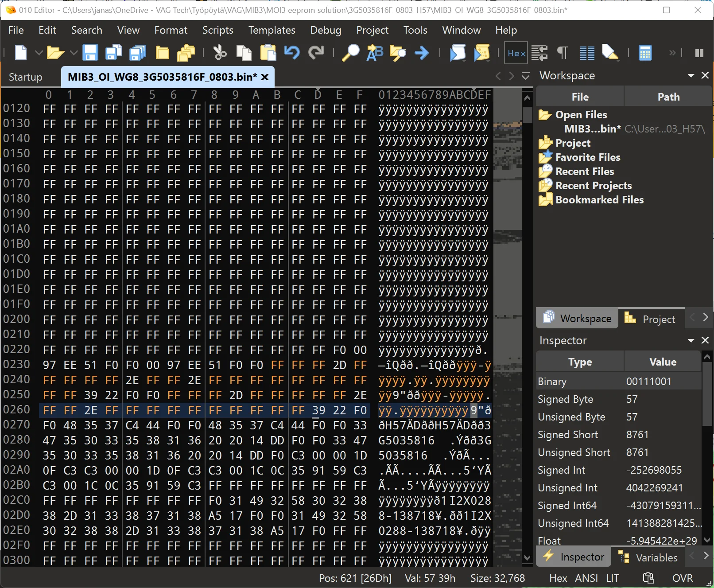714x588 pixels.
Task: Click the Replace text icon
Action: coord(375,53)
